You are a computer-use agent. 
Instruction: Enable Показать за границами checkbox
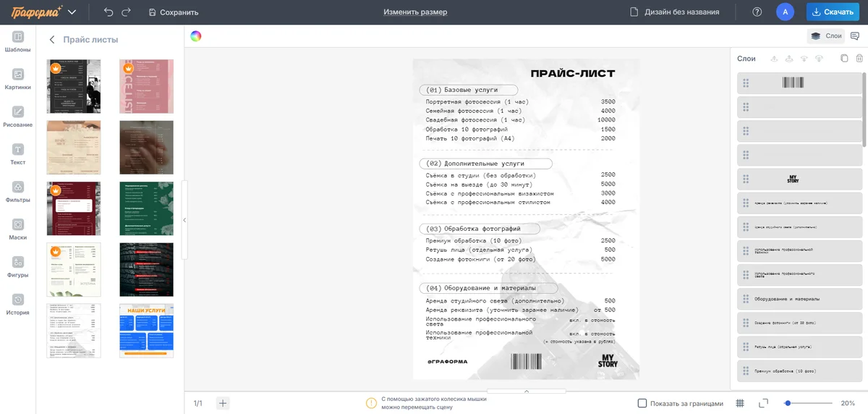tap(642, 403)
